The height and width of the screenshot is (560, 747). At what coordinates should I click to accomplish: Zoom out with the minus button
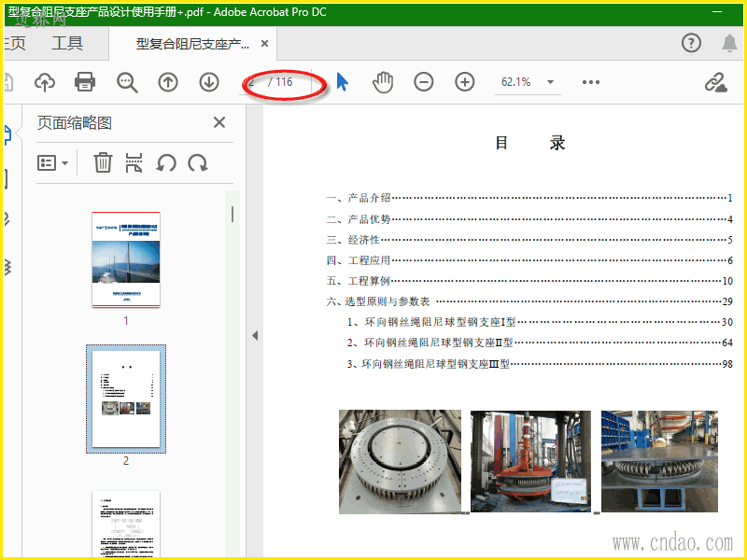(x=424, y=82)
